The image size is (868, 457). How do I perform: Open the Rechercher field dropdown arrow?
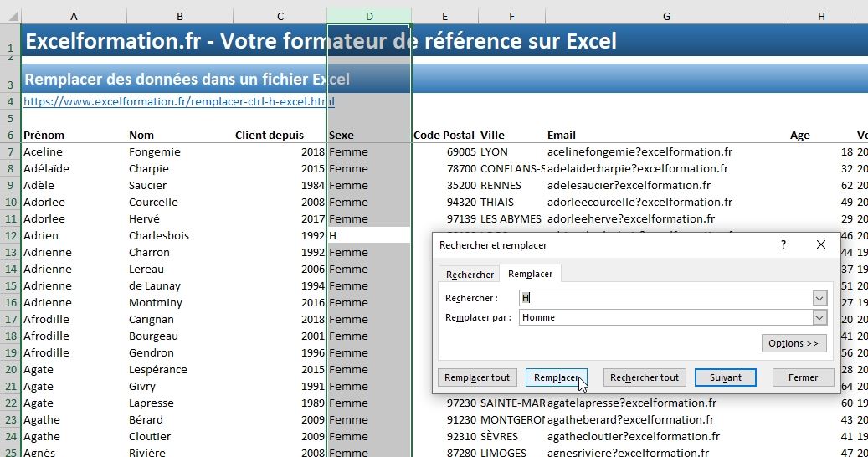(819, 298)
